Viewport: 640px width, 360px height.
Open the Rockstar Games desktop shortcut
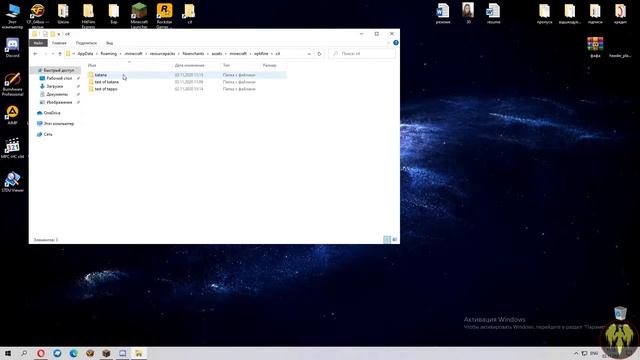pyautogui.click(x=164, y=15)
